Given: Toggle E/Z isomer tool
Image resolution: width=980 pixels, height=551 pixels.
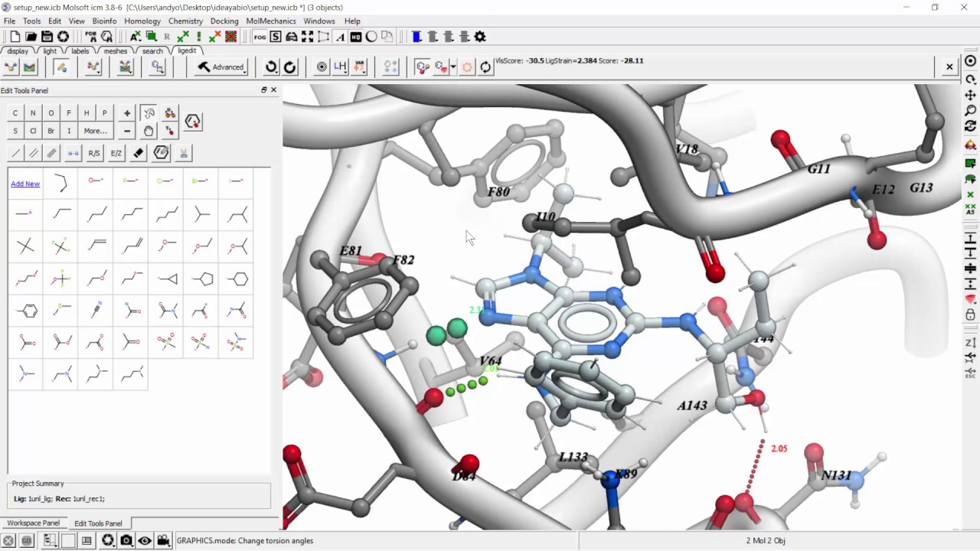Looking at the screenshot, I should coord(116,153).
